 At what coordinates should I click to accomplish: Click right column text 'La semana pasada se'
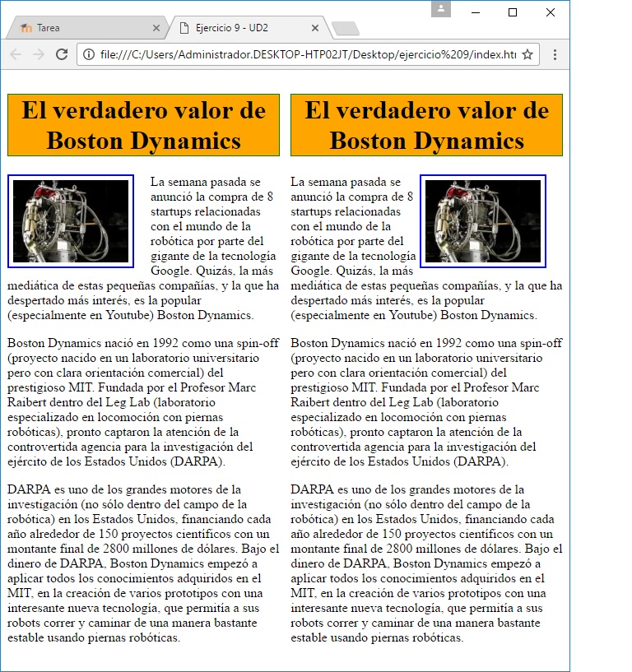tap(346, 182)
